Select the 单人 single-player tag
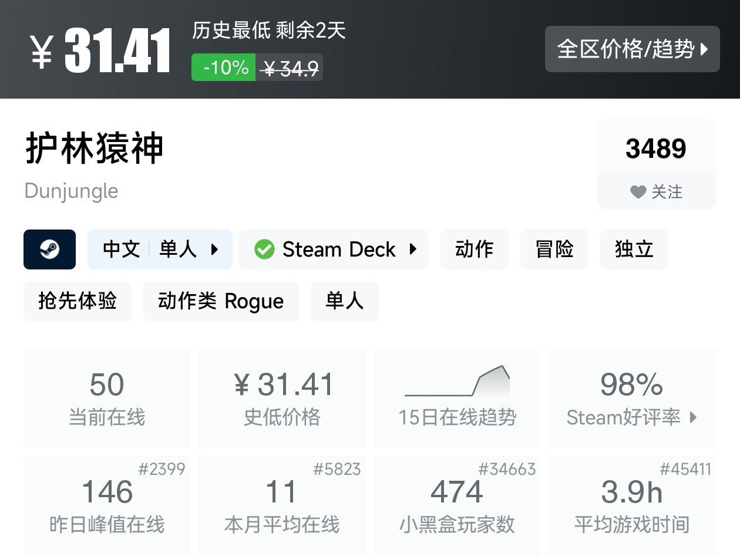740x560 pixels. coord(344,301)
